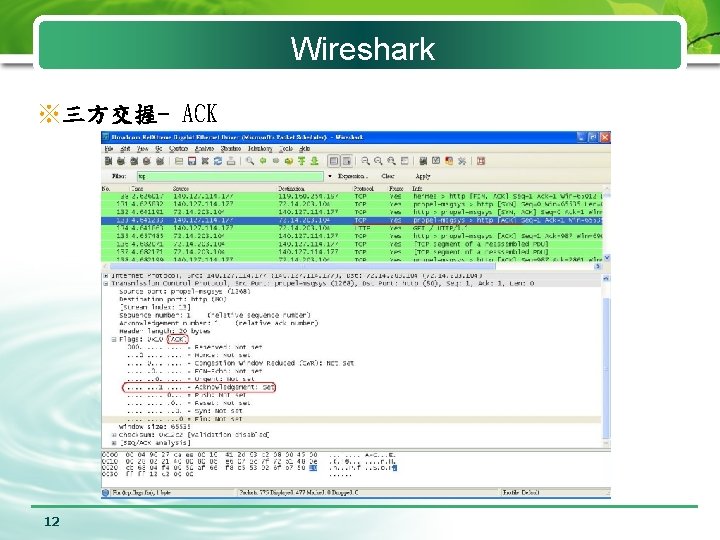Open the Statistics menu
Viewport: 720px width, 540px height.
231,149
